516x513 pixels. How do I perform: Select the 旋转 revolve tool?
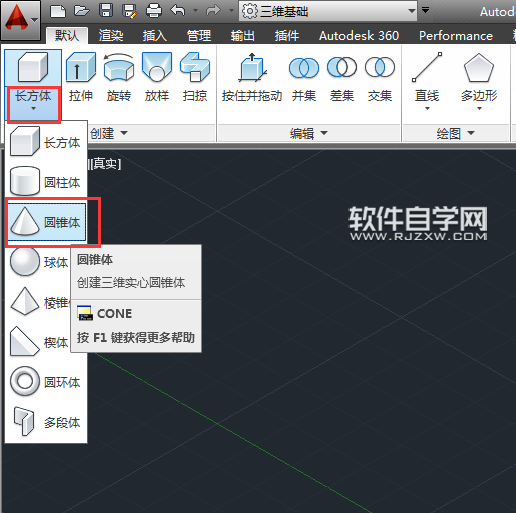point(119,77)
